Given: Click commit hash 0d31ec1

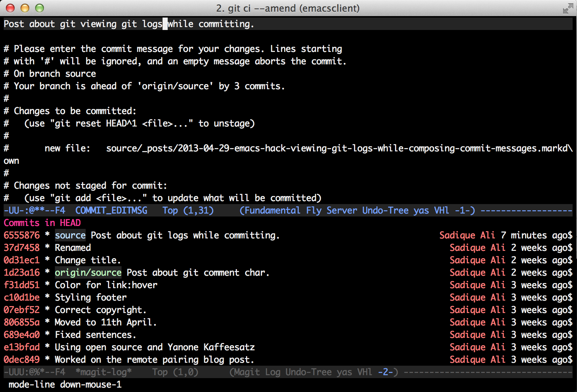Looking at the screenshot, I should [22, 260].
